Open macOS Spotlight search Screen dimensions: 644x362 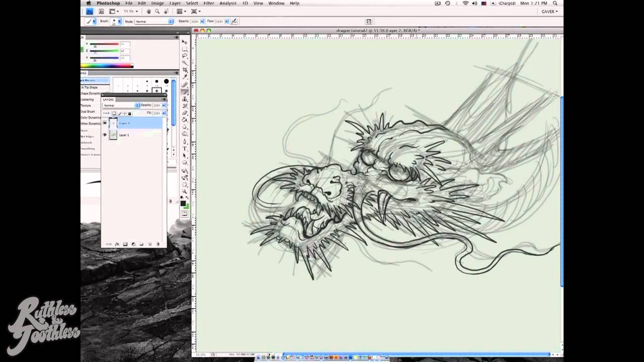[x=555, y=3]
